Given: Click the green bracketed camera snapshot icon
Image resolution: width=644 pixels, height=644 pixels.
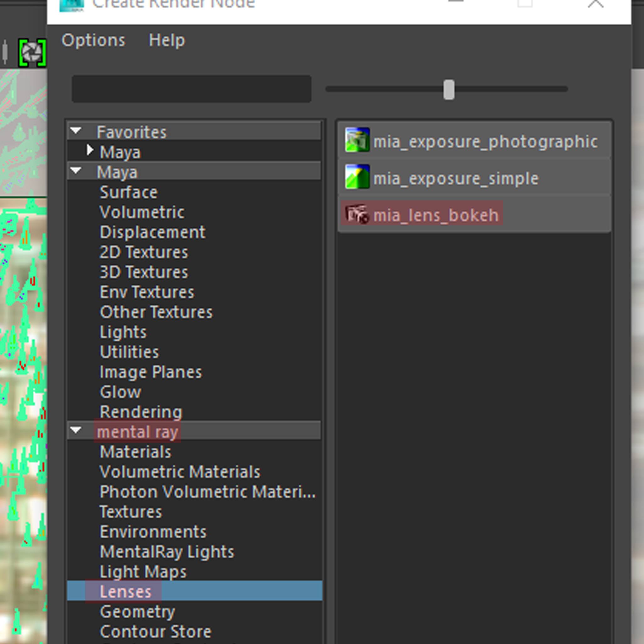Looking at the screenshot, I should pyautogui.click(x=32, y=53).
